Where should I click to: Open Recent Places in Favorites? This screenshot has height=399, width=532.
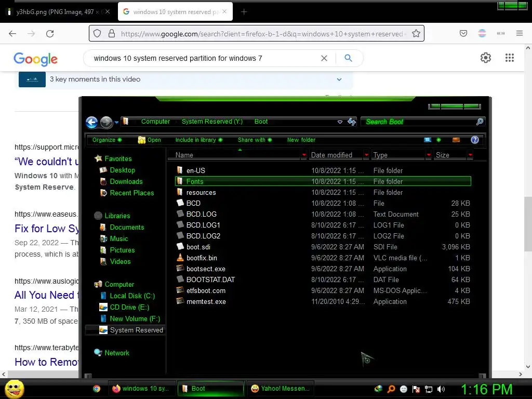coord(131,193)
